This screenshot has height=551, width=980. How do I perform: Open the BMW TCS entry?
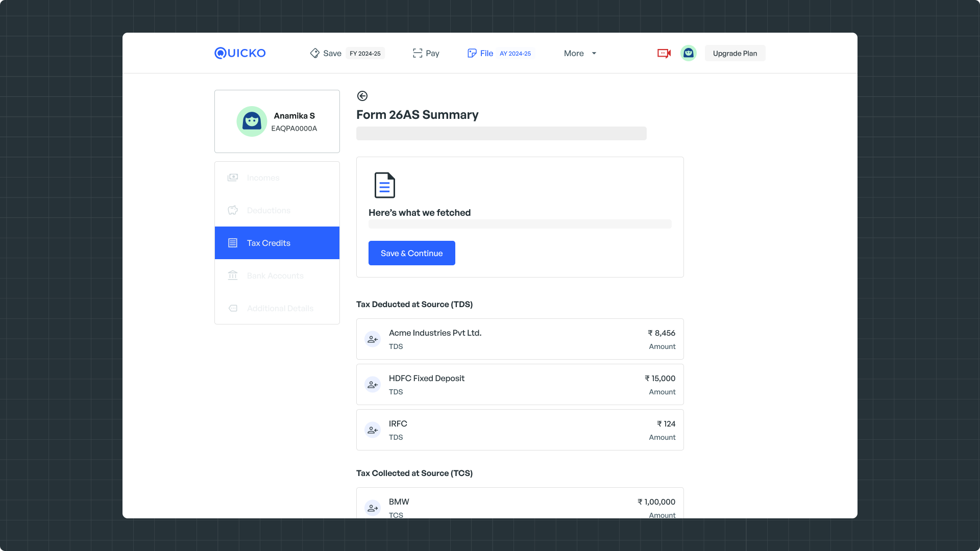click(520, 504)
